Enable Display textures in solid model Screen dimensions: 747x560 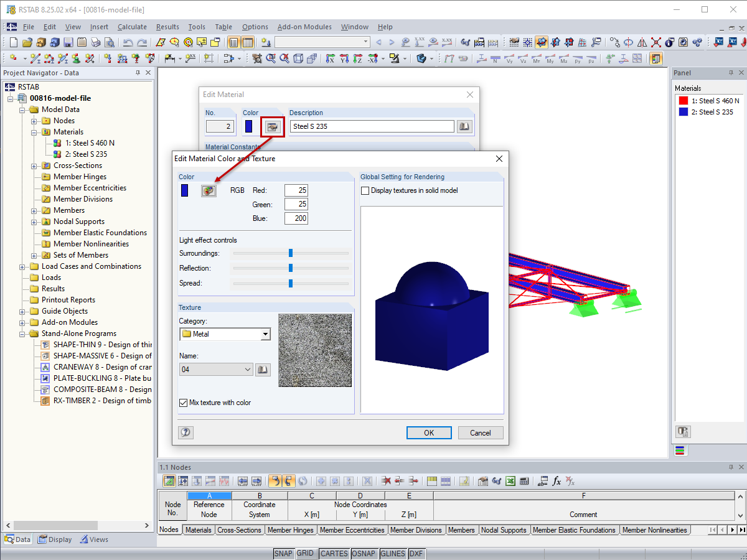(364, 190)
